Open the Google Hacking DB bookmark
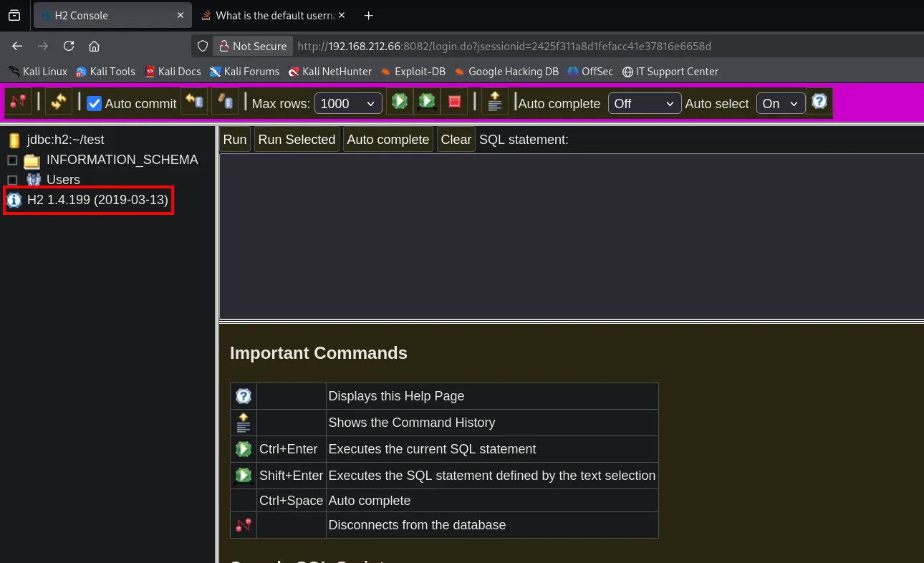Screen dimensions: 924x563 tap(506, 71)
